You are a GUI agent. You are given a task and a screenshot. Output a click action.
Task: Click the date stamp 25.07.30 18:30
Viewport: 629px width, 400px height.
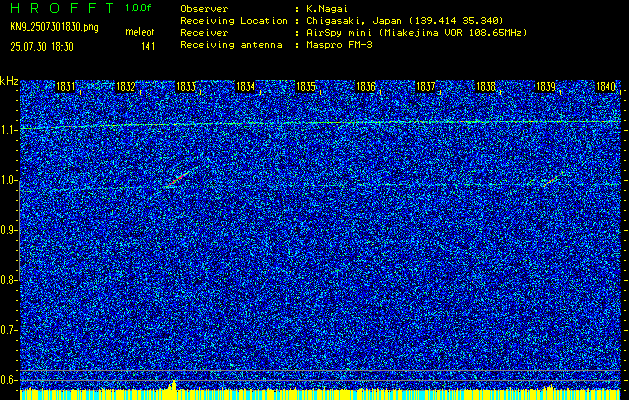point(42,47)
